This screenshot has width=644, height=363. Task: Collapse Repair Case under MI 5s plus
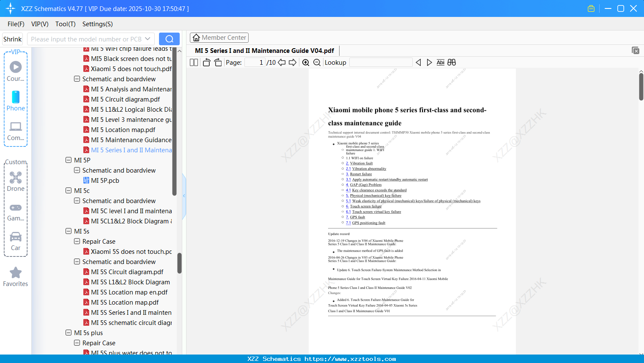tap(77, 343)
